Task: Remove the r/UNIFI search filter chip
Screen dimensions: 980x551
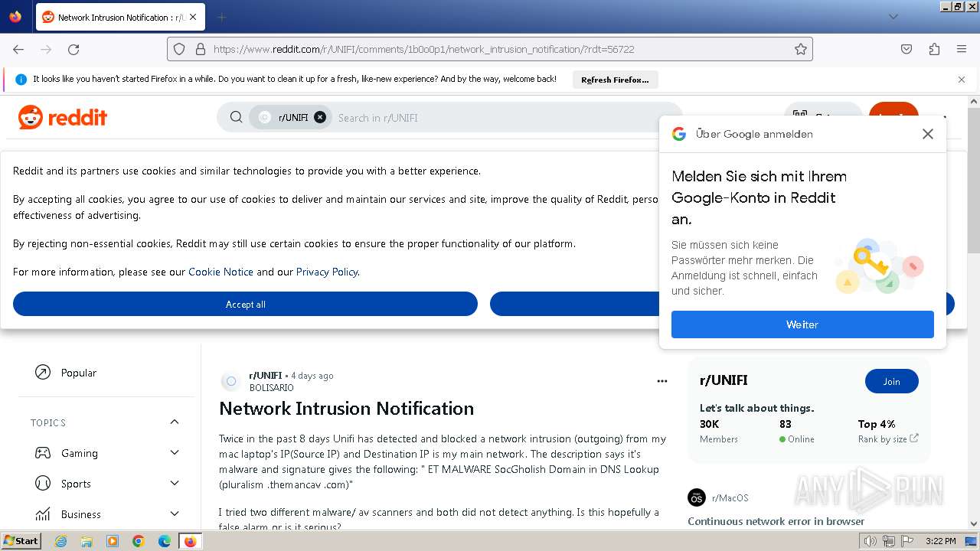Action: (x=320, y=117)
